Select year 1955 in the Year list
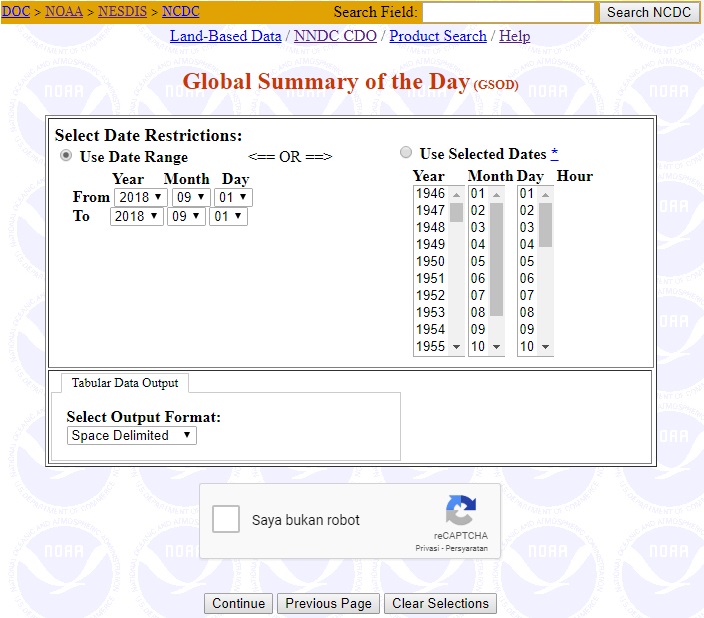The height and width of the screenshot is (618, 704). pyautogui.click(x=431, y=347)
